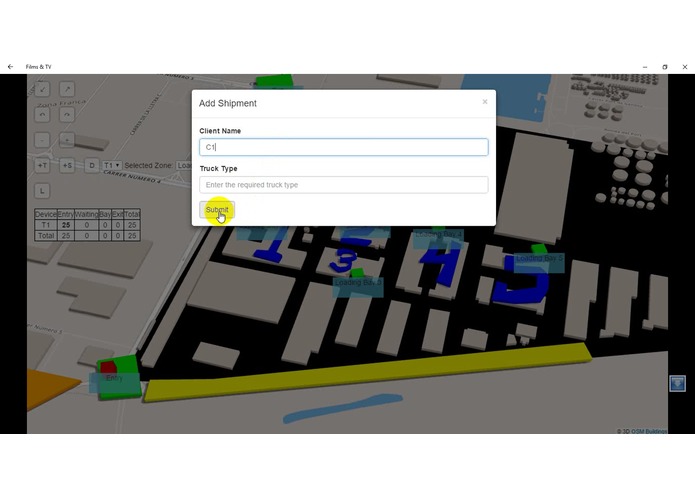This screenshot has height=494, width=695.
Task: Rotate the map counter-clockwise
Action: click(42, 114)
